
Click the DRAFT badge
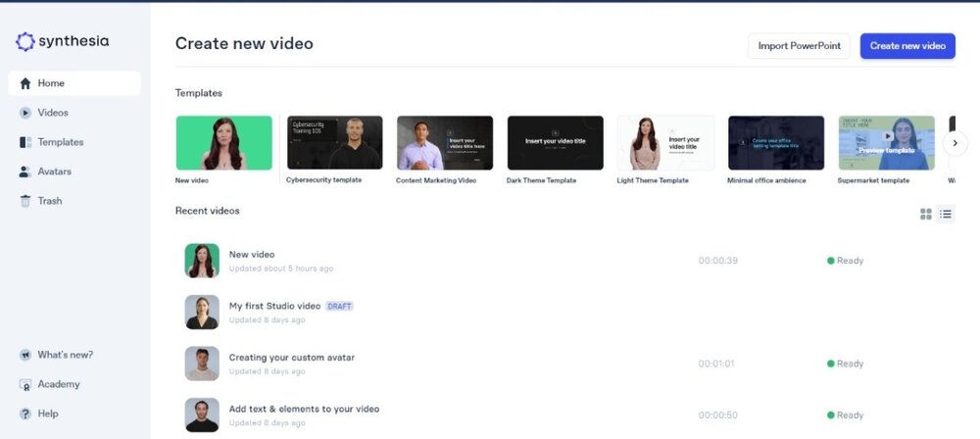coord(339,307)
